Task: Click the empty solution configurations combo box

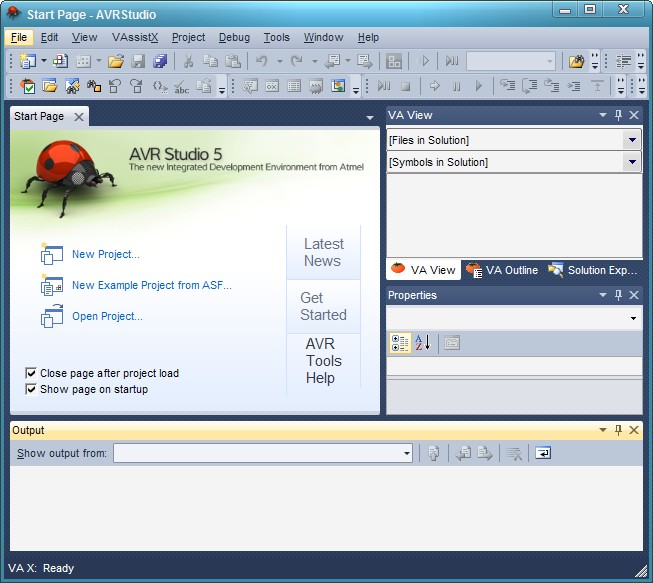Action: (x=511, y=61)
